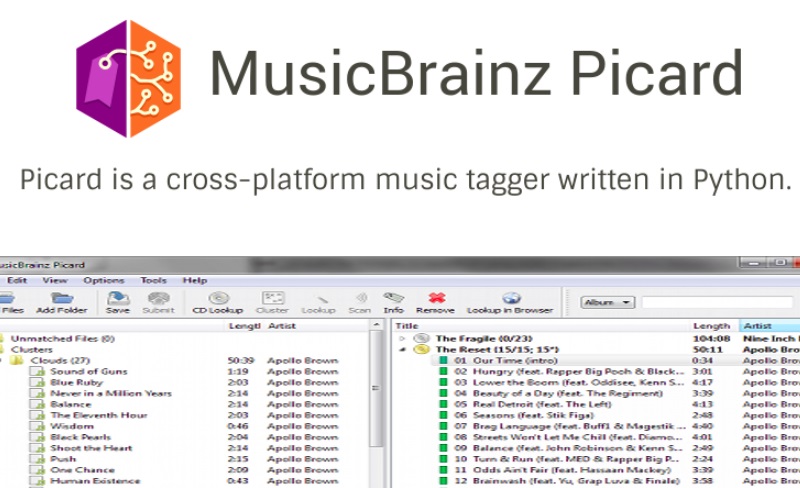Click the Lookup in Browser globe icon
Viewport: 800px width, 488px height.
click(511, 298)
